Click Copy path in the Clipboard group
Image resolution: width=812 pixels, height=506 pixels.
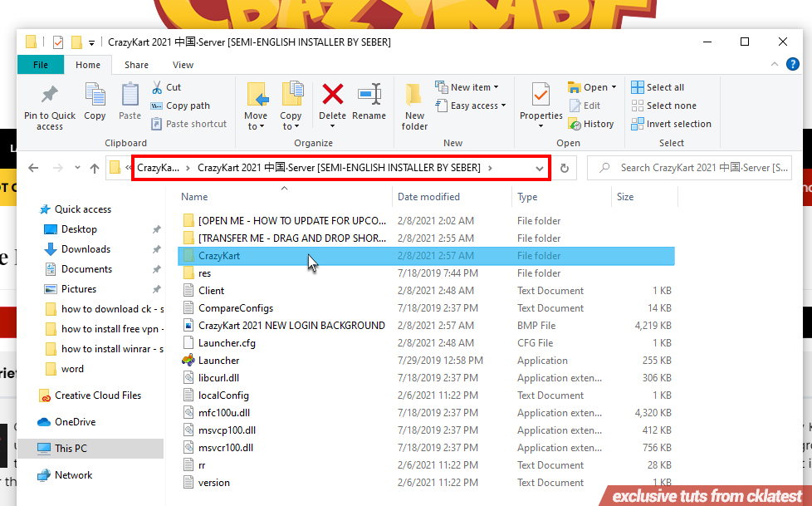[x=179, y=106]
